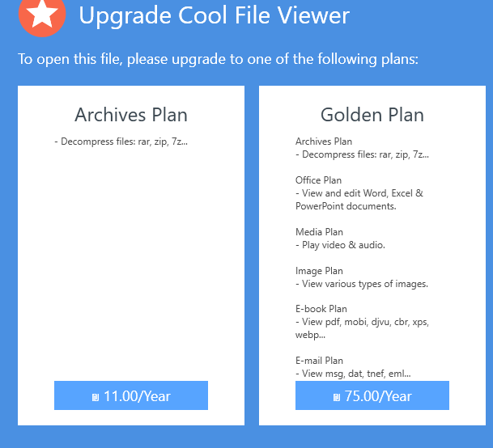Buy the Golden Plan at 75.00/Year
The width and height of the screenshot is (493, 448).
point(372,395)
